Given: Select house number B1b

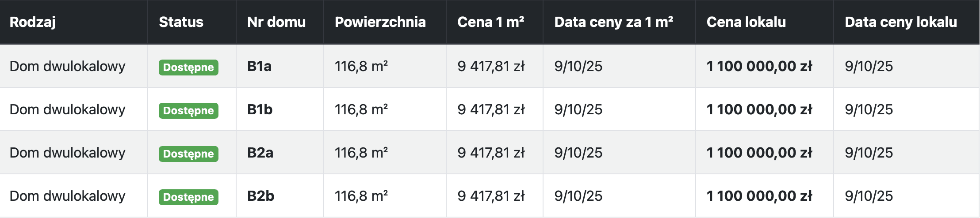Looking at the screenshot, I should [260, 109].
